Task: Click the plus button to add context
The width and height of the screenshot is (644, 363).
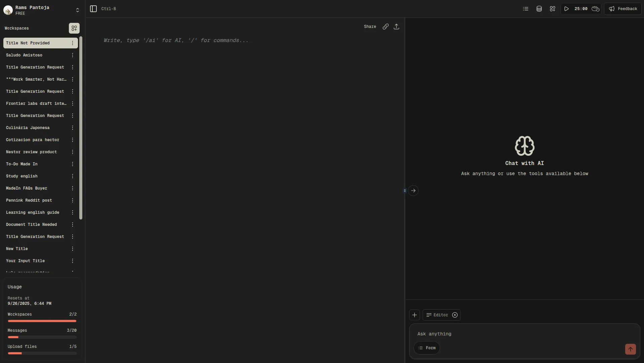Action: pos(414,315)
